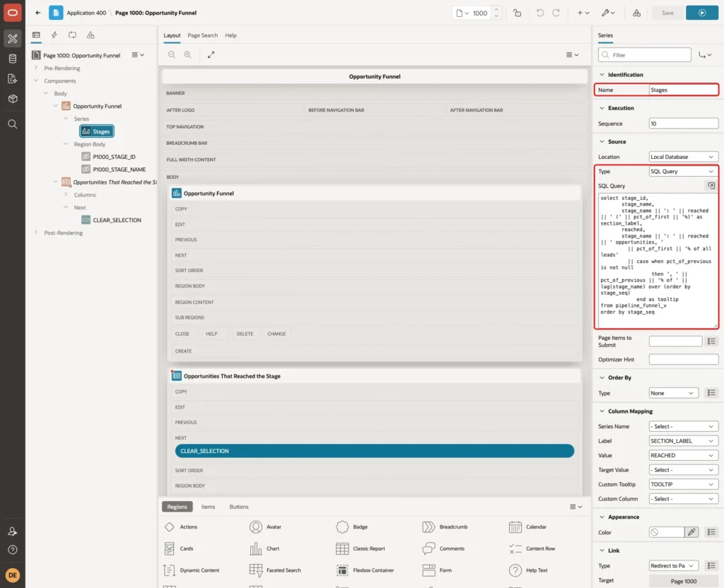Switch to Dynamic Actions lightning tab

(54, 35)
